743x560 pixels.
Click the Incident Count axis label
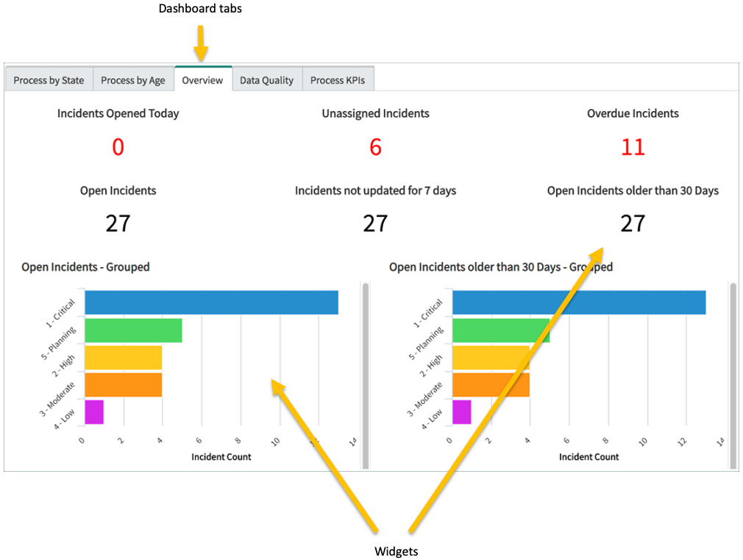(x=221, y=456)
